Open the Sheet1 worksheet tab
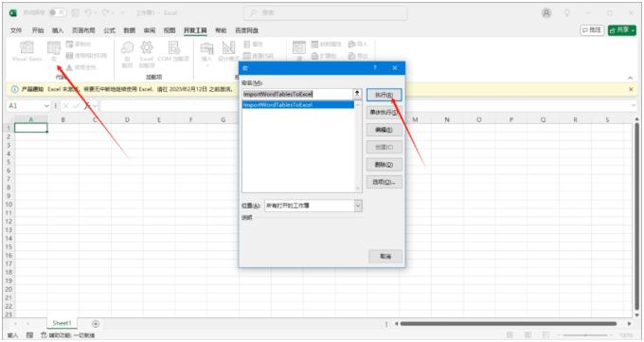 62,323
